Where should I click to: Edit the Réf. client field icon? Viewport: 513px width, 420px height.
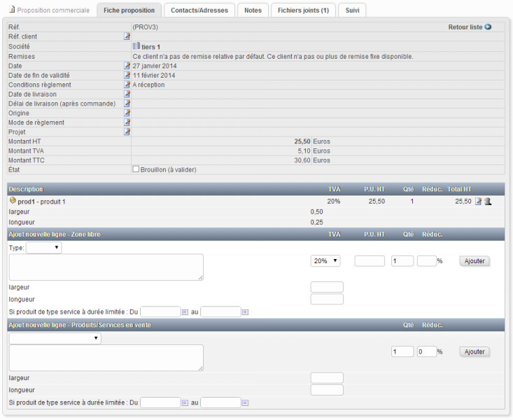(x=127, y=36)
